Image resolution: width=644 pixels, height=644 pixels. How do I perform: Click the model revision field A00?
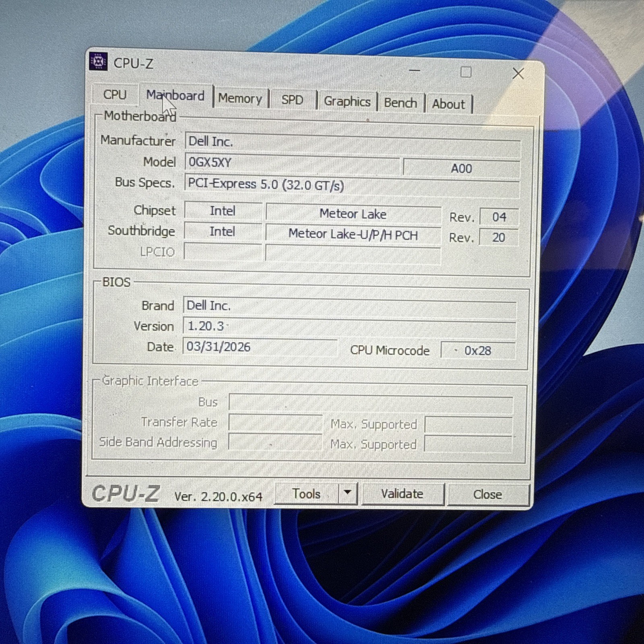coord(461,168)
